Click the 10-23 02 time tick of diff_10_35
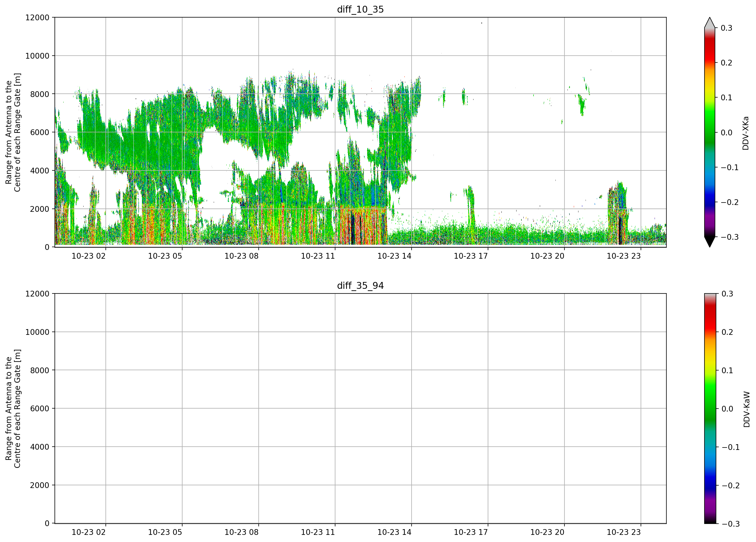Viewport: 756px width, 542px height. (x=89, y=256)
